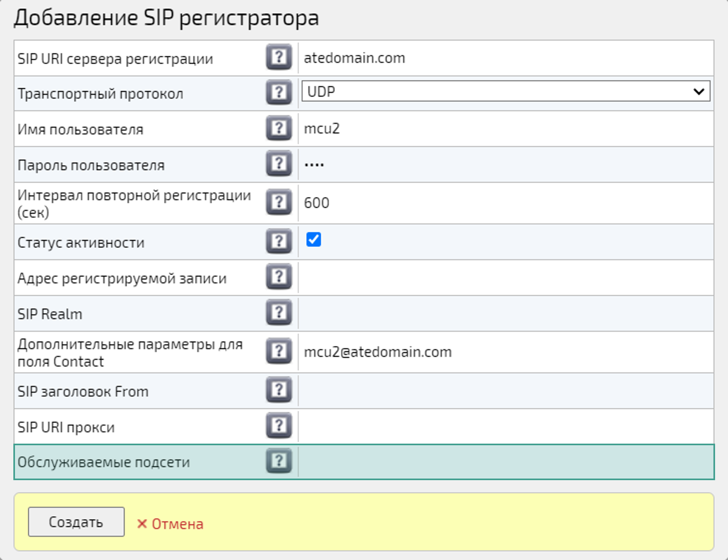Open help for Интервал повторной регистрации
This screenshot has height=560, width=728.
coord(279,202)
